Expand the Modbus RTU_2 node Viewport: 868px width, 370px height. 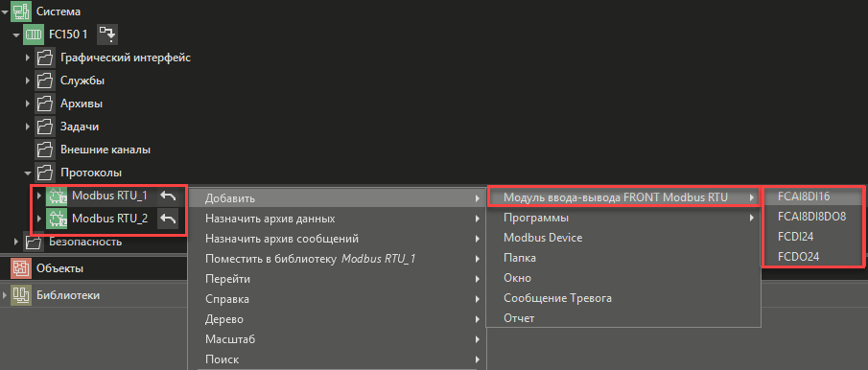pos(38,219)
